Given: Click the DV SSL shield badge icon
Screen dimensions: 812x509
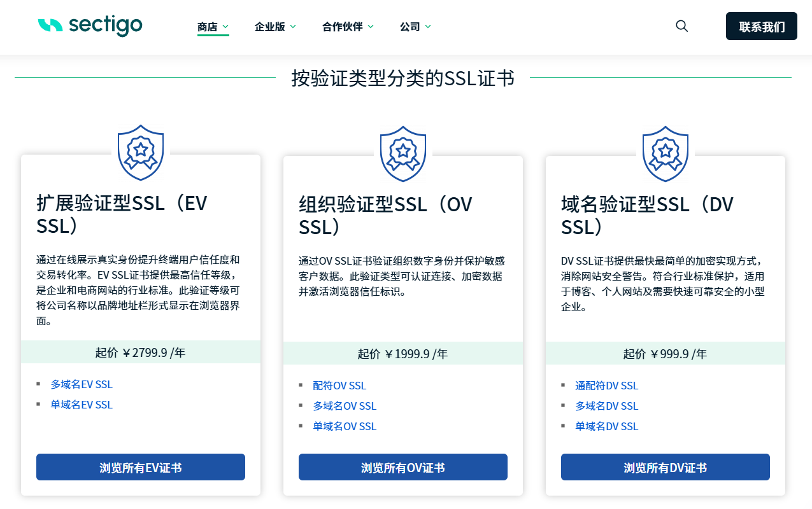Looking at the screenshot, I should pyautogui.click(x=666, y=153).
